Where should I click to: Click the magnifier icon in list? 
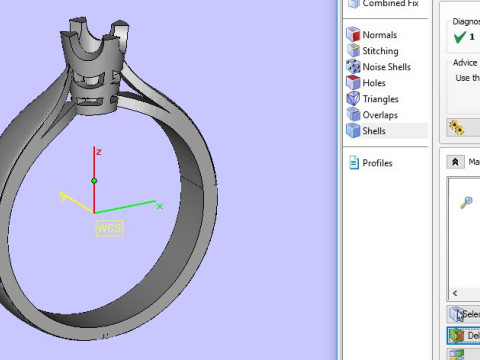pos(466,202)
